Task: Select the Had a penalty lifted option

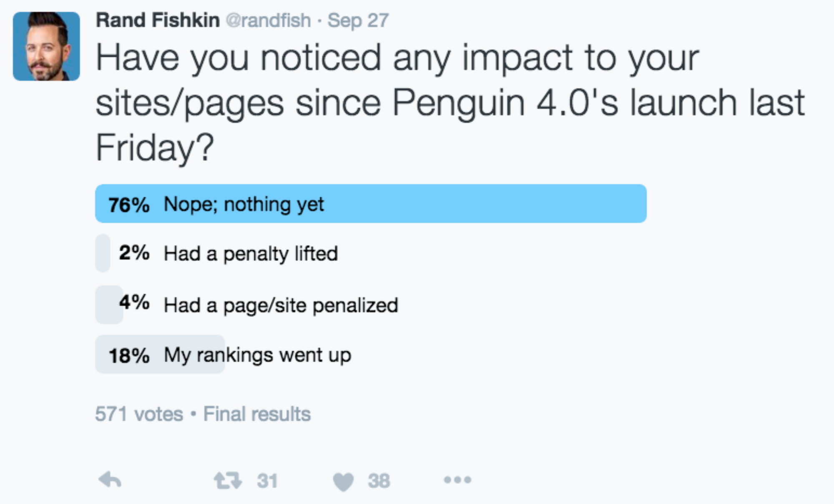Action: click(251, 253)
